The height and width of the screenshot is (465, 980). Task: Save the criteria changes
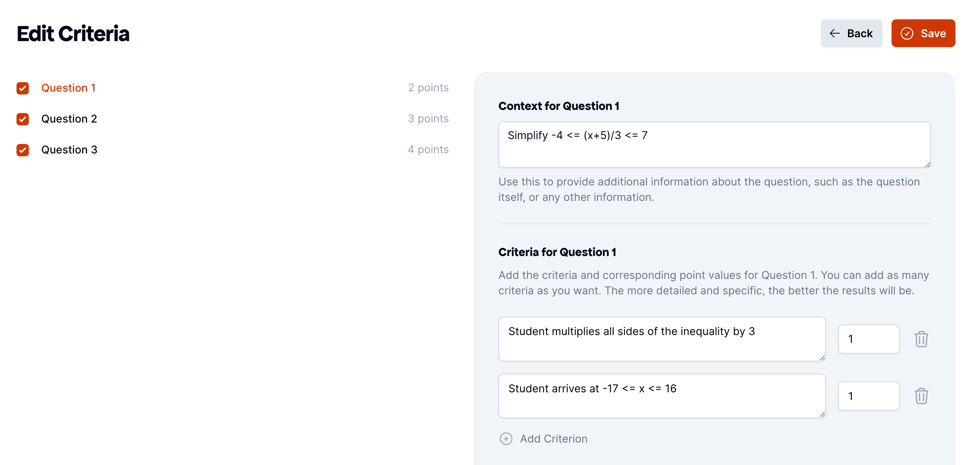[x=923, y=33]
